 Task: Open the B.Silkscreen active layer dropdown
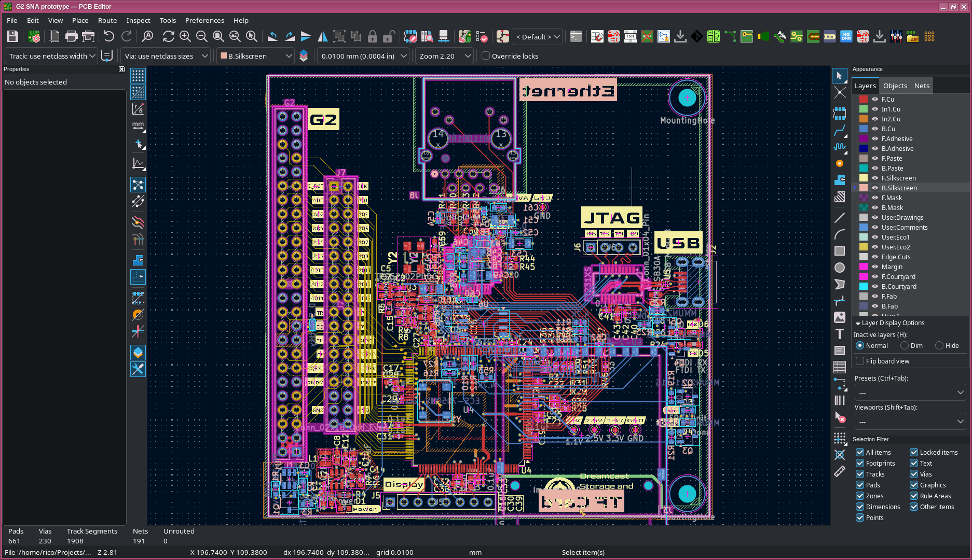pyautogui.click(x=256, y=56)
